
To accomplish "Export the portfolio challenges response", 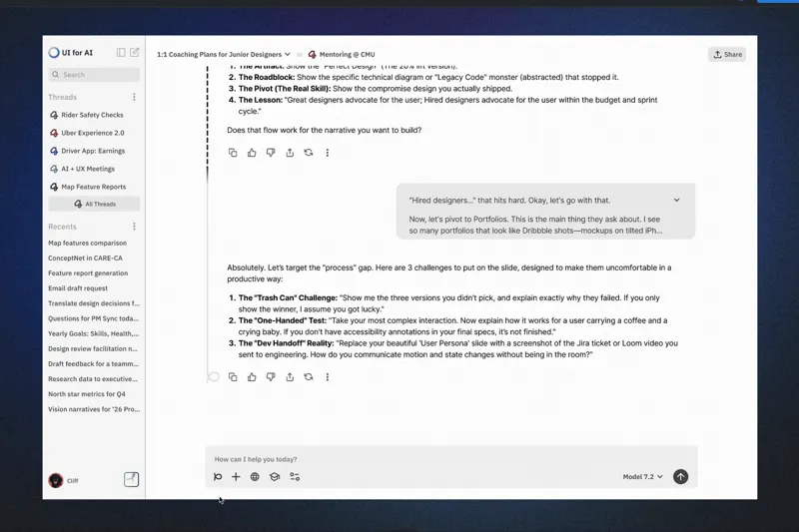I will coord(290,377).
